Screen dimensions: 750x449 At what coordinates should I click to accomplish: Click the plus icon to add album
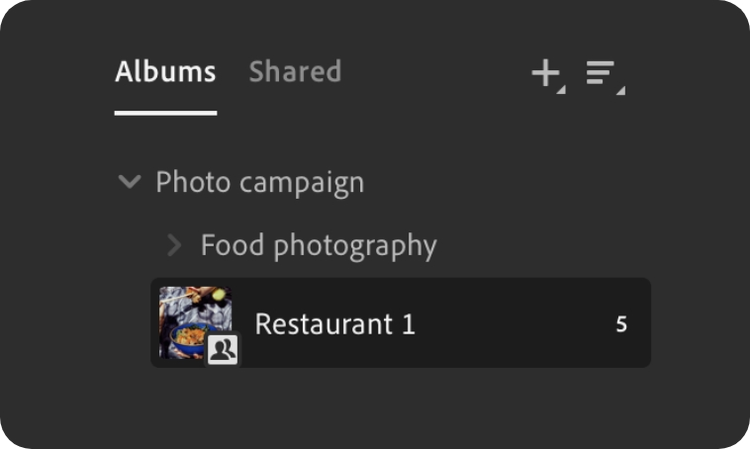coord(544,73)
